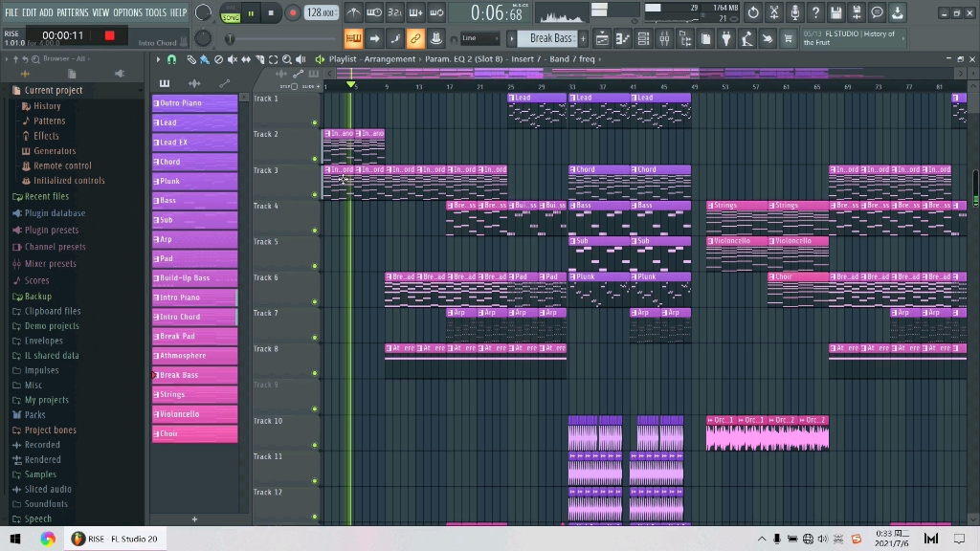Select the slip tool in Playlist
The image size is (980, 551).
(246, 59)
